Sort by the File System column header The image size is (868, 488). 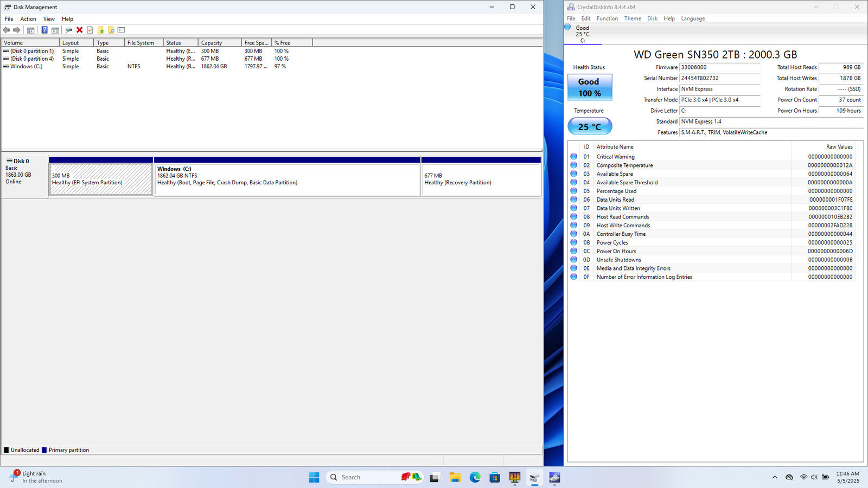(x=144, y=43)
